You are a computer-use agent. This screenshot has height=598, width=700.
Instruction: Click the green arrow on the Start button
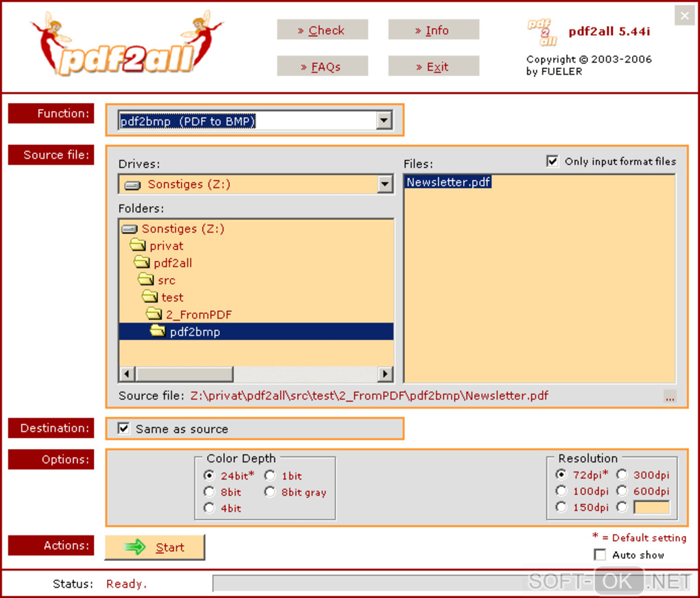coord(135,547)
